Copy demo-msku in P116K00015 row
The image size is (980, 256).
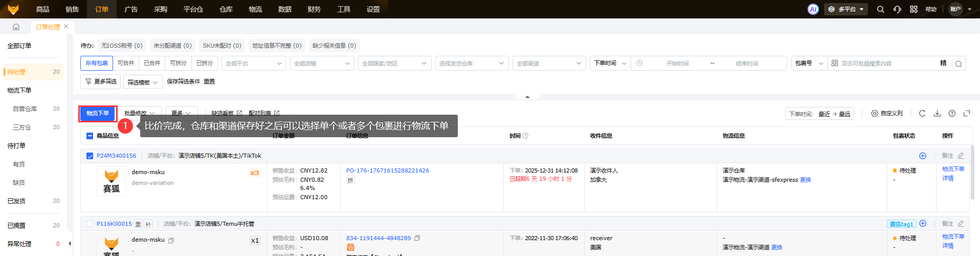(171, 240)
